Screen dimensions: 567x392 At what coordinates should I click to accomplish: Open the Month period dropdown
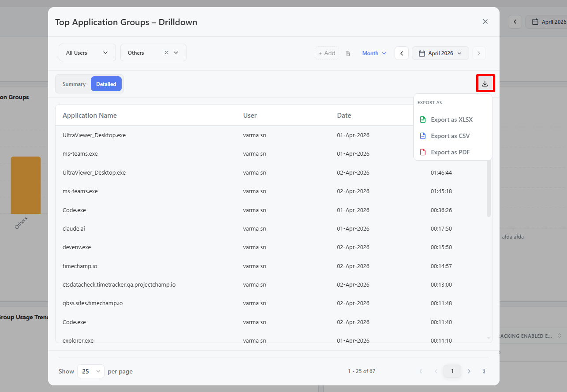coord(374,53)
